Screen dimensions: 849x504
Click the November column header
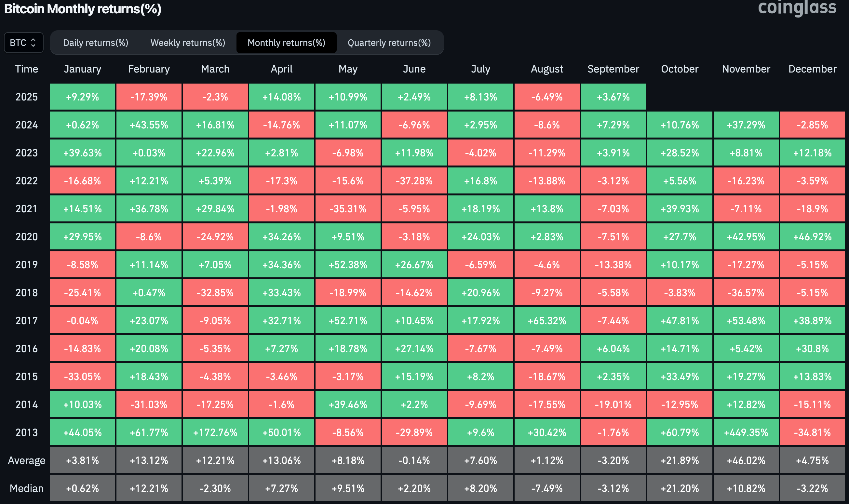(x=746, y=69)
